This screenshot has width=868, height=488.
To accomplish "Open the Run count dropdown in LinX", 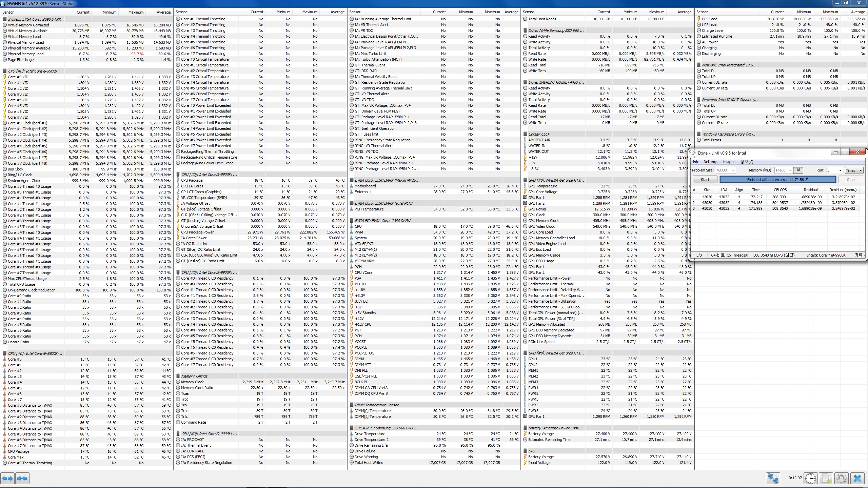I will (840, 170).
